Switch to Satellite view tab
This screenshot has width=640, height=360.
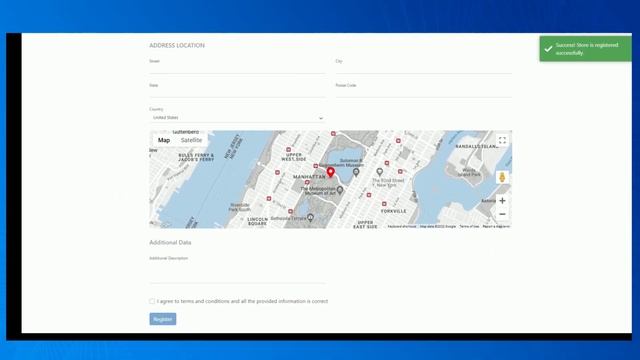tap(191, 140)
